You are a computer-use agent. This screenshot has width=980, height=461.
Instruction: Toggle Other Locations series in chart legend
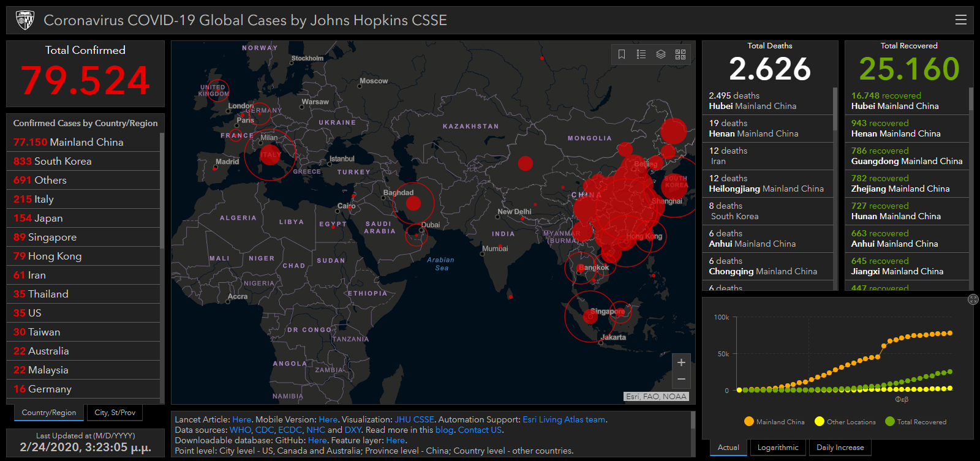coord(845,422)
